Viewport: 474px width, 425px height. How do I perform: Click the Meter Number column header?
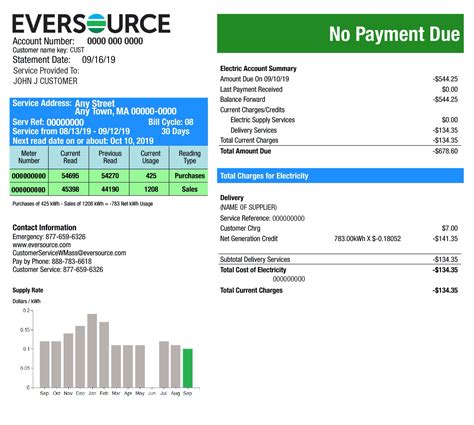pyautogui.click(x=29, y=157)
